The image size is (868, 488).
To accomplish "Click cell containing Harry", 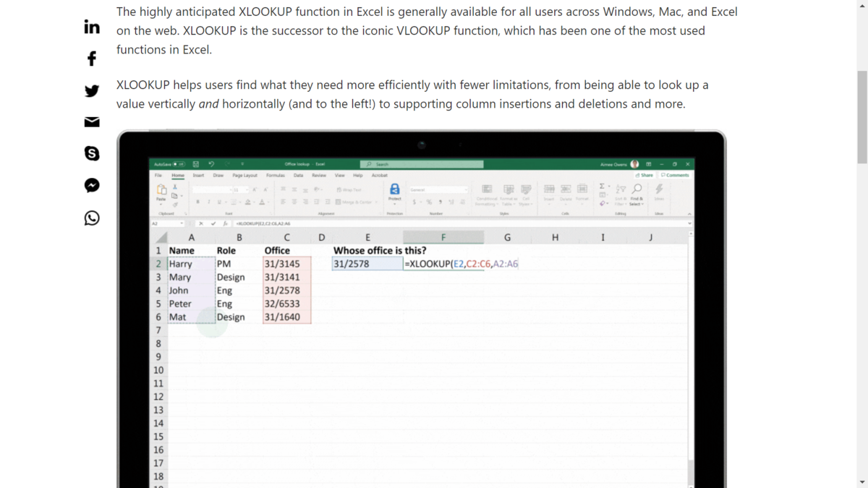I will pos(191,264).
